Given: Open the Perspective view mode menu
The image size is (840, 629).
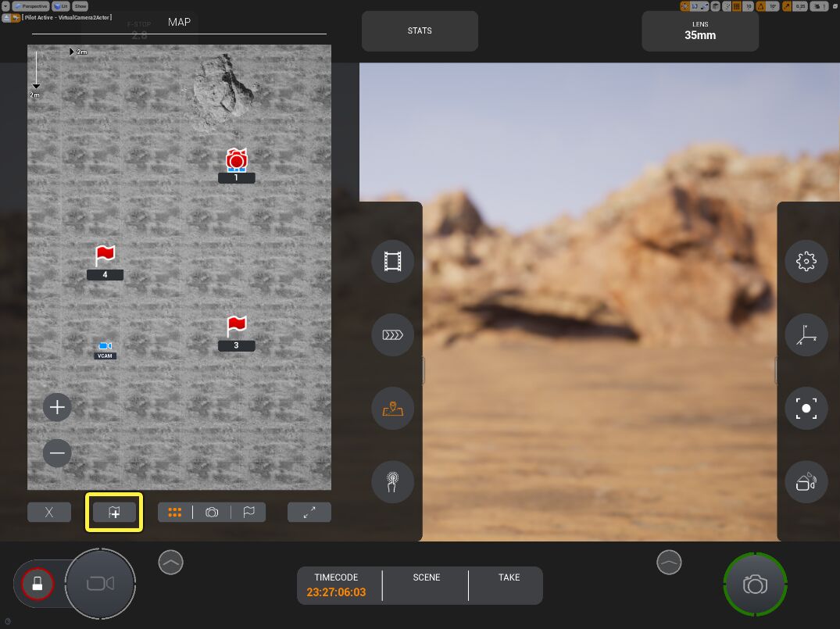Looking at the screenshot, I should (x=31, y=6).
